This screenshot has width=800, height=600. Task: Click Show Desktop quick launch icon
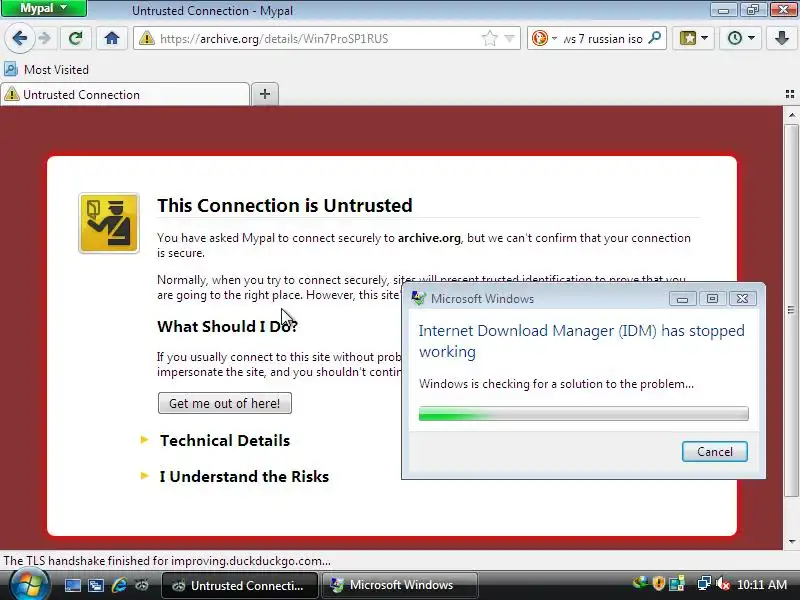(72, 585)
